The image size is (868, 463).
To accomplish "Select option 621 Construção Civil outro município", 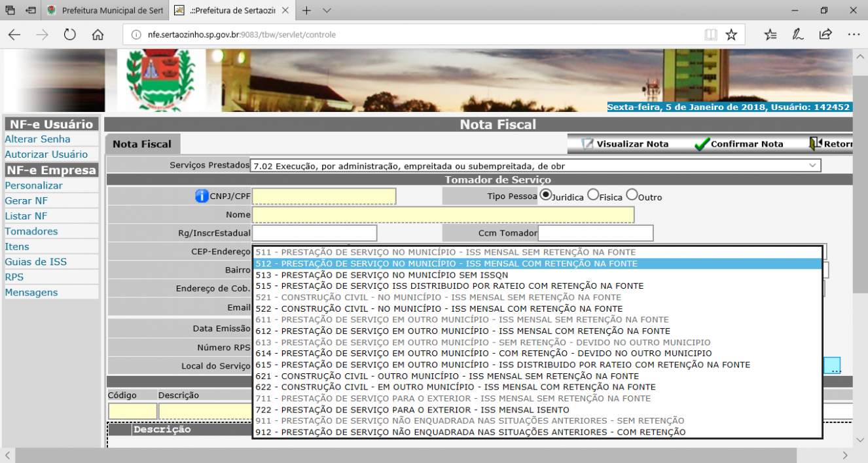I will tap(537, 376).
